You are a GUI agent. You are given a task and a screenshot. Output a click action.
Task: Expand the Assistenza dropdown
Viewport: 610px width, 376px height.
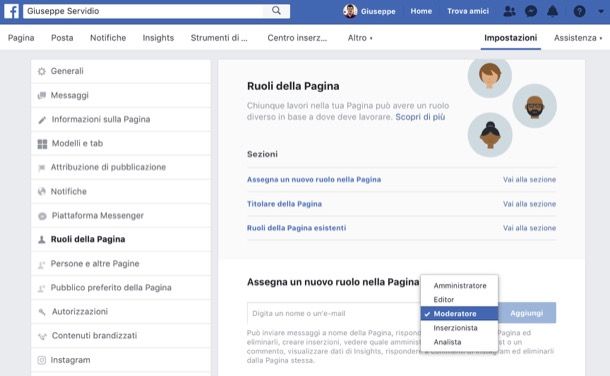tap(578, 38)
